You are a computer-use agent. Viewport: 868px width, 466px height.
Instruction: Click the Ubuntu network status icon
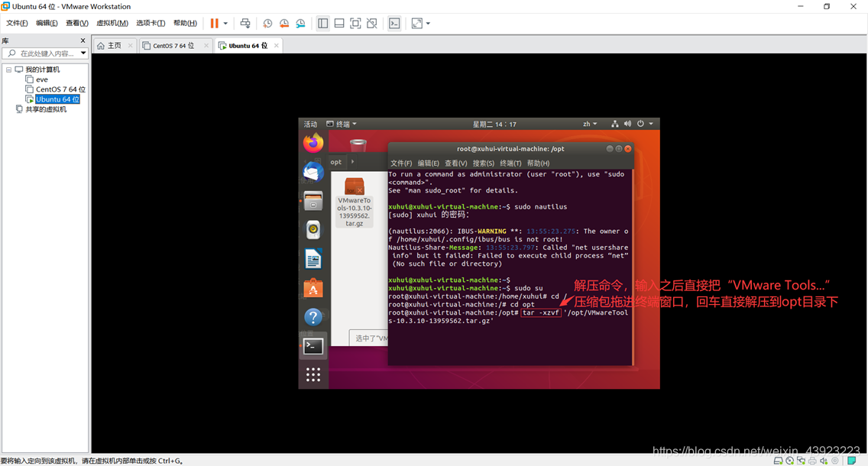[x=615, y=124]
